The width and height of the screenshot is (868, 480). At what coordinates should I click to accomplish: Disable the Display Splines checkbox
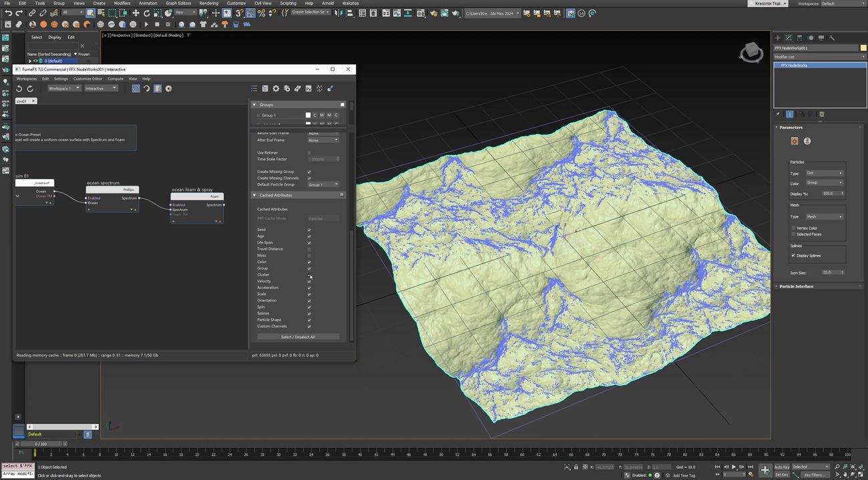point(793,256)
